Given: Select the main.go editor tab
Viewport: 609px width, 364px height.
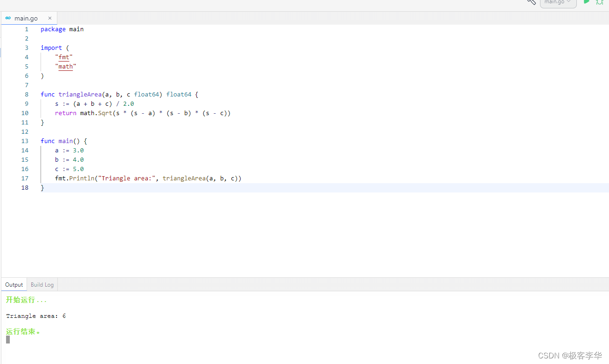Looking at the screenshot, I should pos(29,18).
